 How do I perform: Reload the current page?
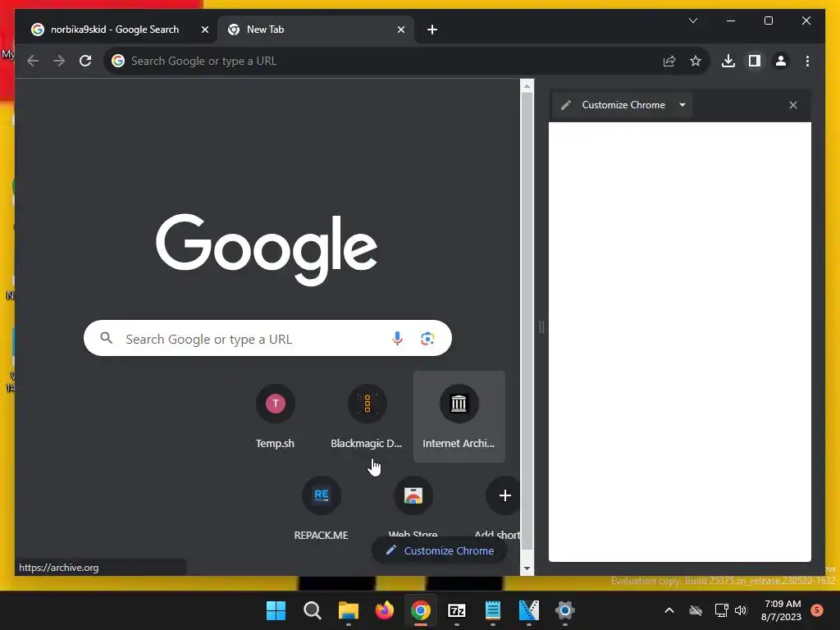point(85,61)
